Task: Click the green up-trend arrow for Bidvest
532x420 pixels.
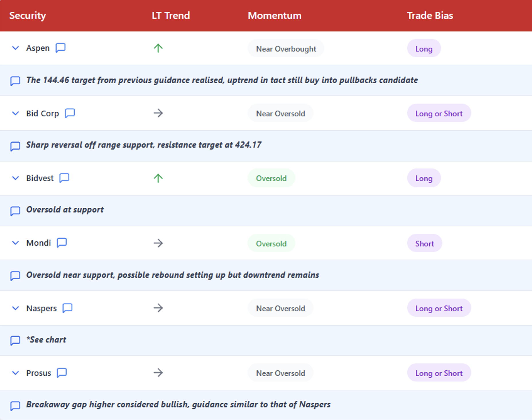Action: [158, 178]
